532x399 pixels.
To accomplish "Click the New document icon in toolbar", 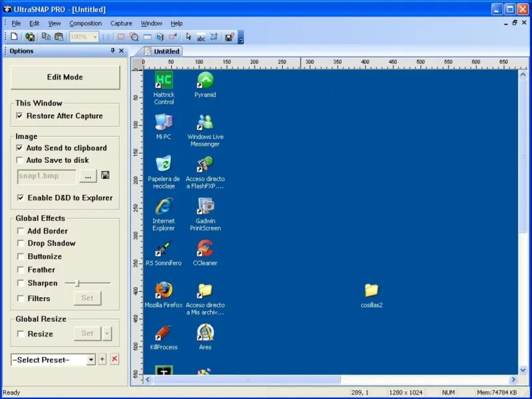I will point(14,37).
